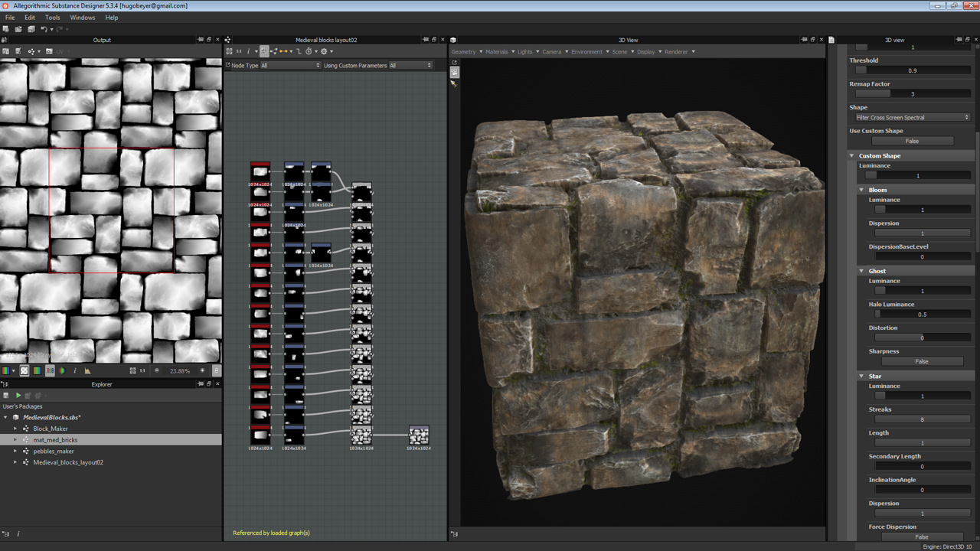This screenshot has height=551, width=980.
Task: Click the info icon below the 2D output view
Action: tap(74, 371)
